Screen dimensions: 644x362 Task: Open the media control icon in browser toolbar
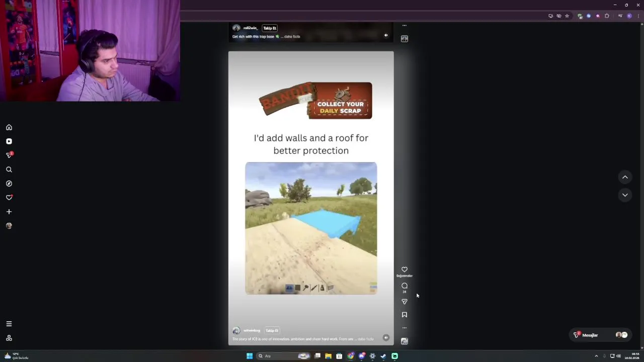coord(620,16)
